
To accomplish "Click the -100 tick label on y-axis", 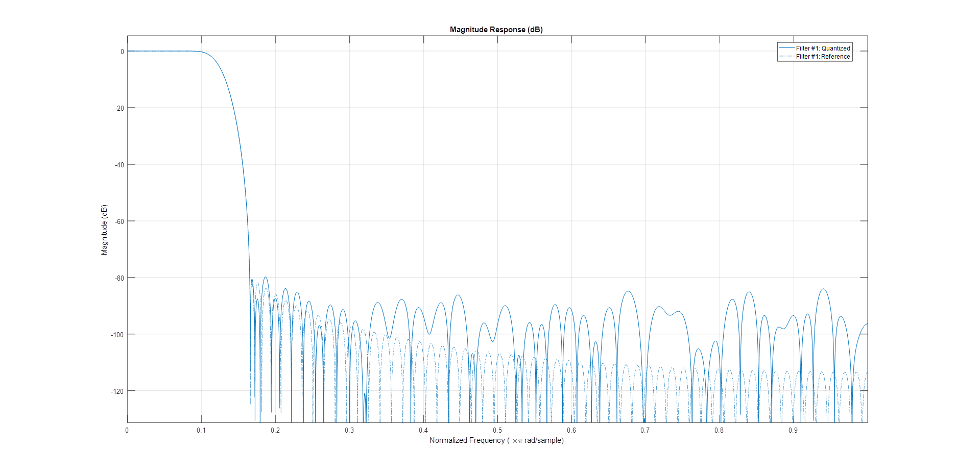I will pos(117,335).
